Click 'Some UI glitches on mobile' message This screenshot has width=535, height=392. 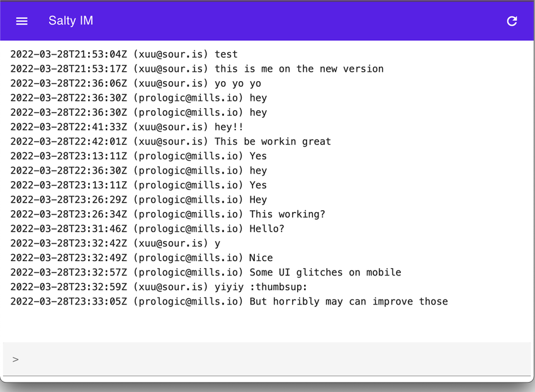point(206,272)
